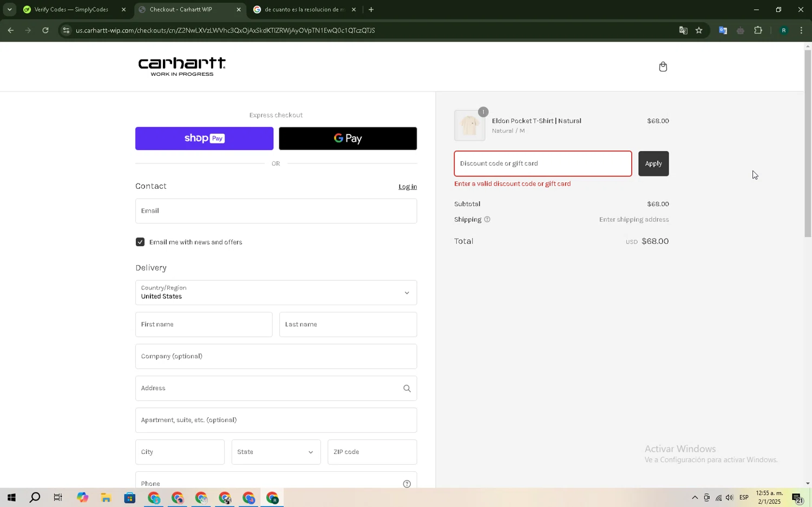Viewport: 812px width, 507px height.
Task: Close the Checkout - Carhartt WIP tab
Action: pos(239,9)
